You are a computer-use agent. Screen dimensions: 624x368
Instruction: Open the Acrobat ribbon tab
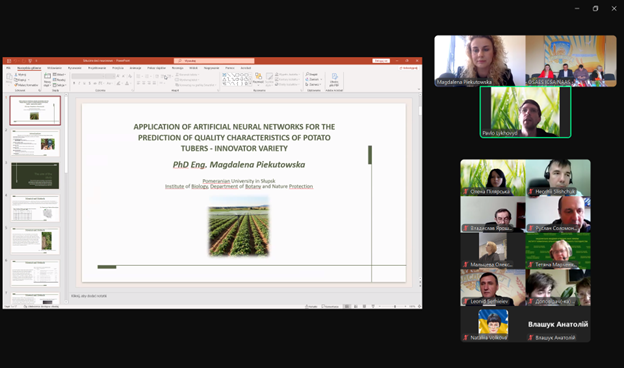pos(246,68)
